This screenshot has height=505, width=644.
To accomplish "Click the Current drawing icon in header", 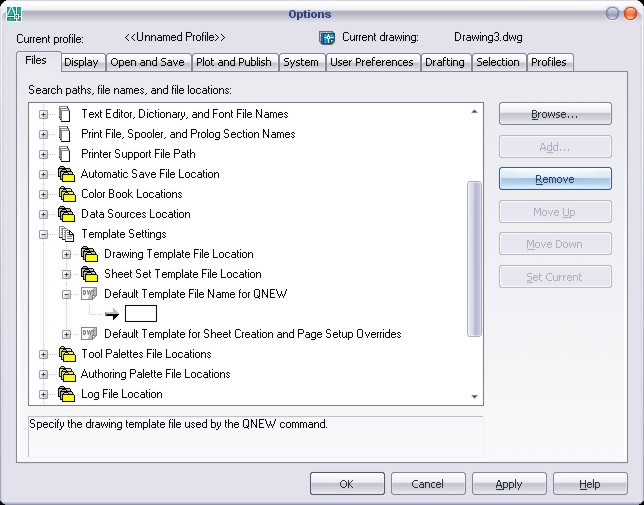I will (x=326, y=38).
